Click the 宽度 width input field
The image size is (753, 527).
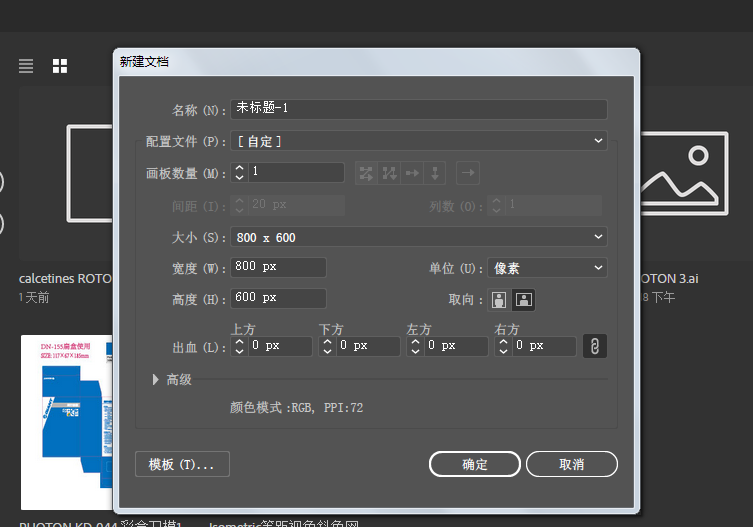pyautogui.click(x=279, y=268)
